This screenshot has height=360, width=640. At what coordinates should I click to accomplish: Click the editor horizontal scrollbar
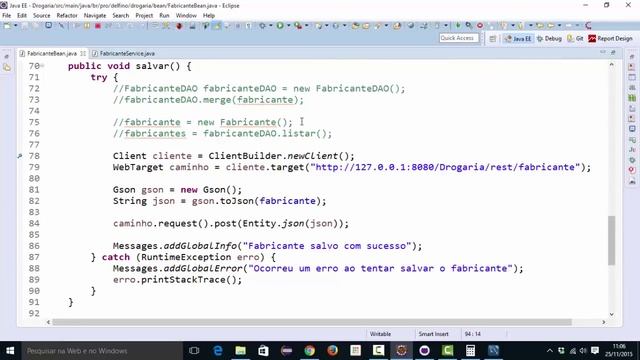coord(312,322)
